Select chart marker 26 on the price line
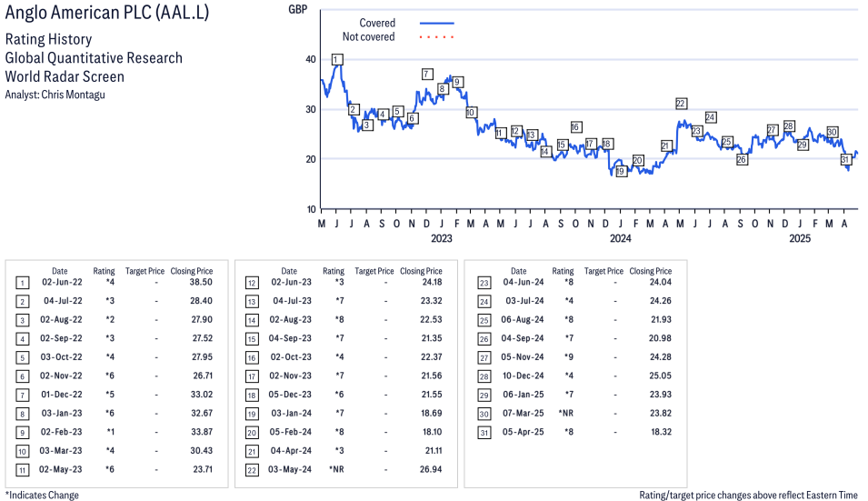The image size is (868, 501). point(742,159)
